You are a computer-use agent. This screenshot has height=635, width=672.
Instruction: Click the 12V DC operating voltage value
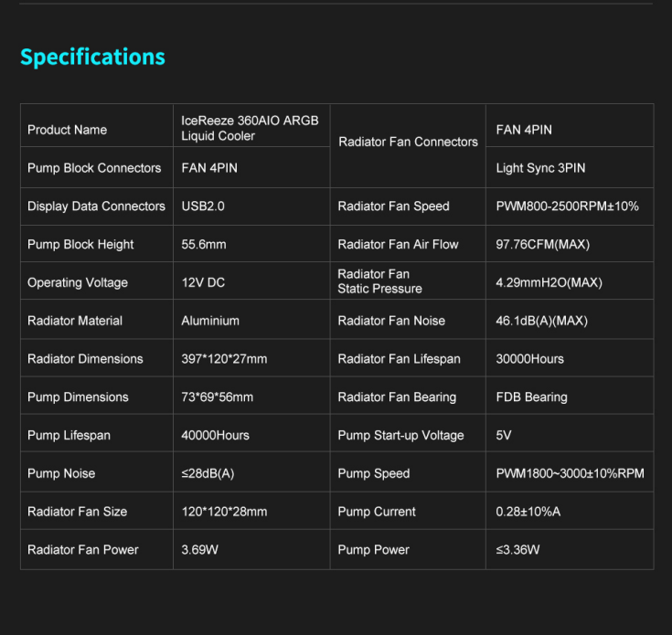(x=203, y=283)
